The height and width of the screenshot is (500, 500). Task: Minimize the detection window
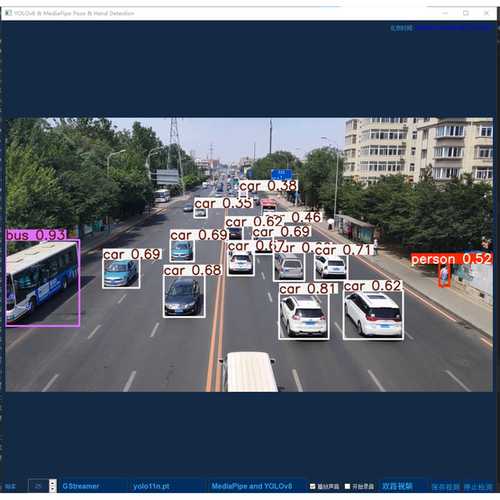tap(445, 13)
